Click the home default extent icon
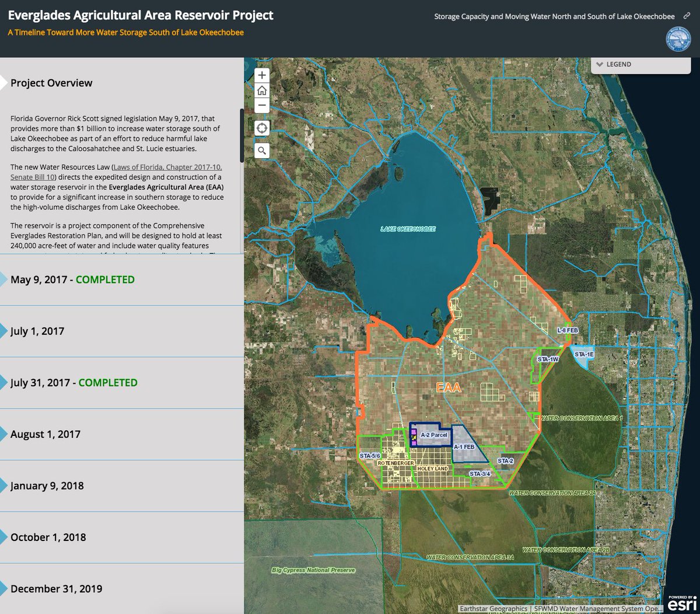Screen dimensions: 700x614 [x=262, y=90]
